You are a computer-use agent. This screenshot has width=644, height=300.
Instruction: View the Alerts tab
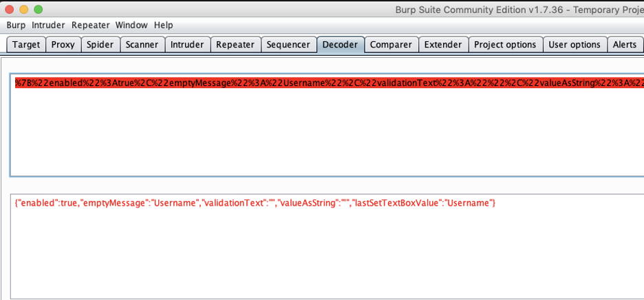point(625,45)
